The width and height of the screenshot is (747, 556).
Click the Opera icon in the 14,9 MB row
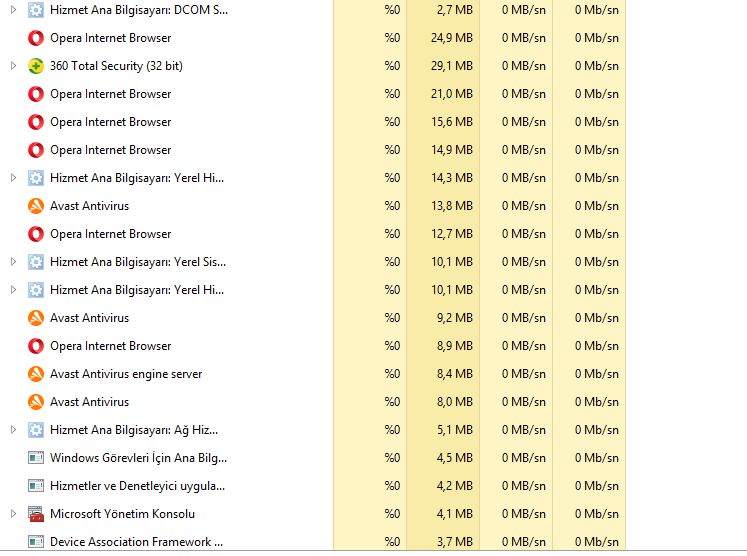pos(36,150)
